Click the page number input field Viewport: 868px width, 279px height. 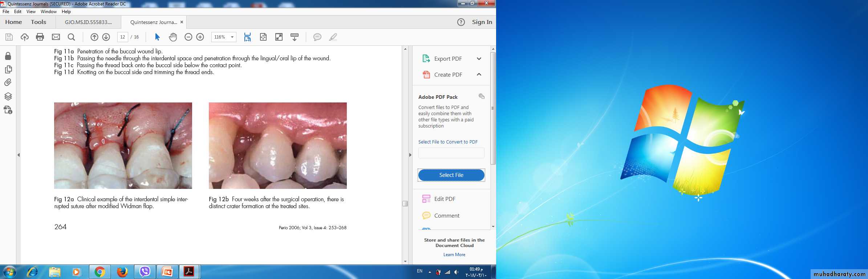coord(123,37)
